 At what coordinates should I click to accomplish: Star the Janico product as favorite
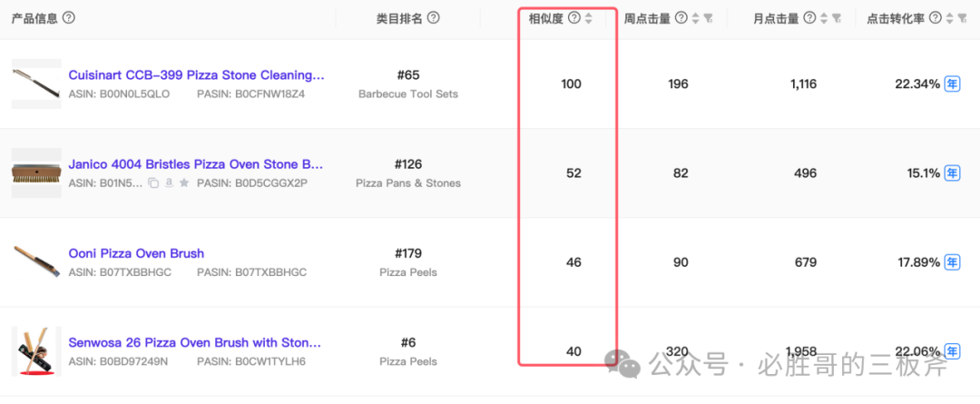click(183, 183)
